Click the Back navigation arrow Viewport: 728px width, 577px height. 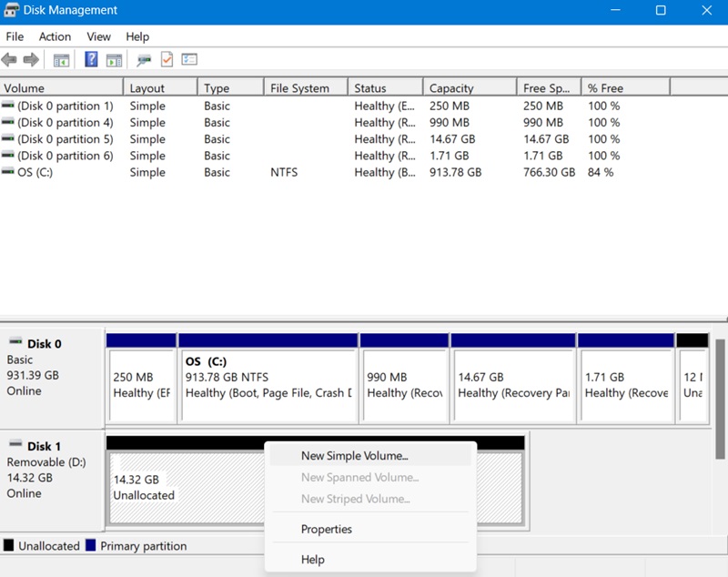[x=10, y=59]
